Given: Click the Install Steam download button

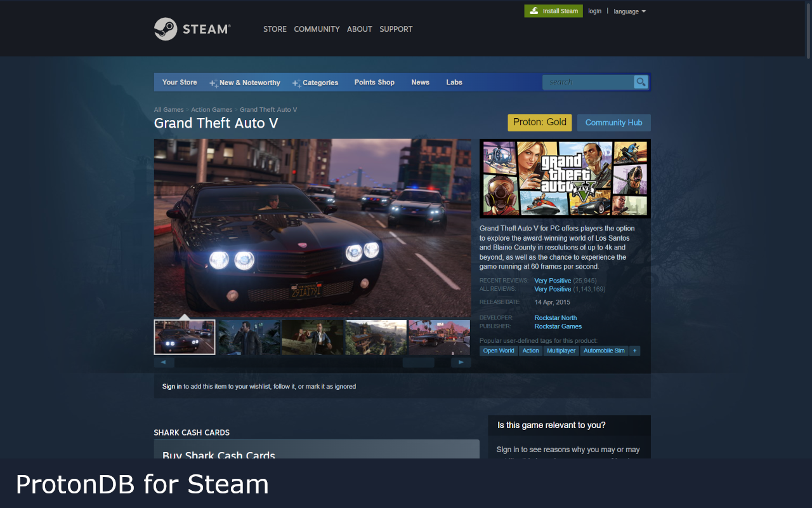Looking at the screenshot, I should [x=553, y=11].
